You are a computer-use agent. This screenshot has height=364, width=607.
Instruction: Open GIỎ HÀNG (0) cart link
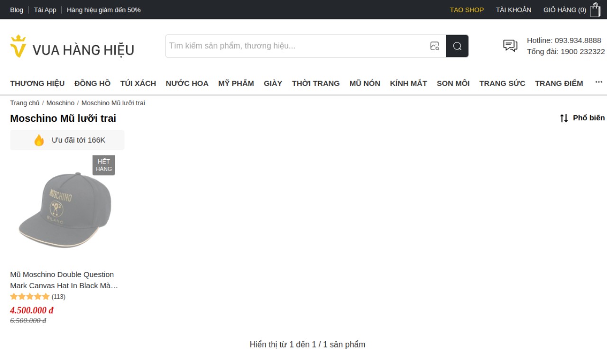[565, 10]
